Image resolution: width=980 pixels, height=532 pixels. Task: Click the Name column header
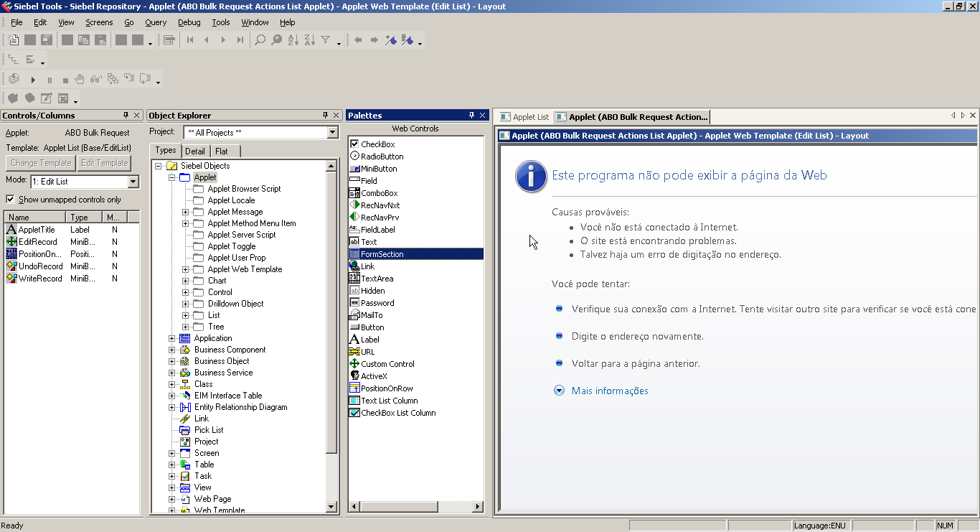coord(35,217)
